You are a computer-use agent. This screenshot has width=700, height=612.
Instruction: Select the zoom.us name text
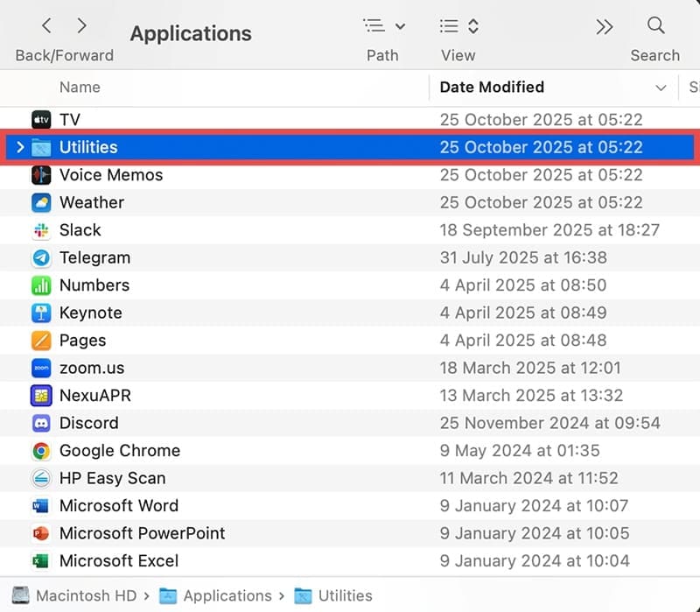pos(92,368)
